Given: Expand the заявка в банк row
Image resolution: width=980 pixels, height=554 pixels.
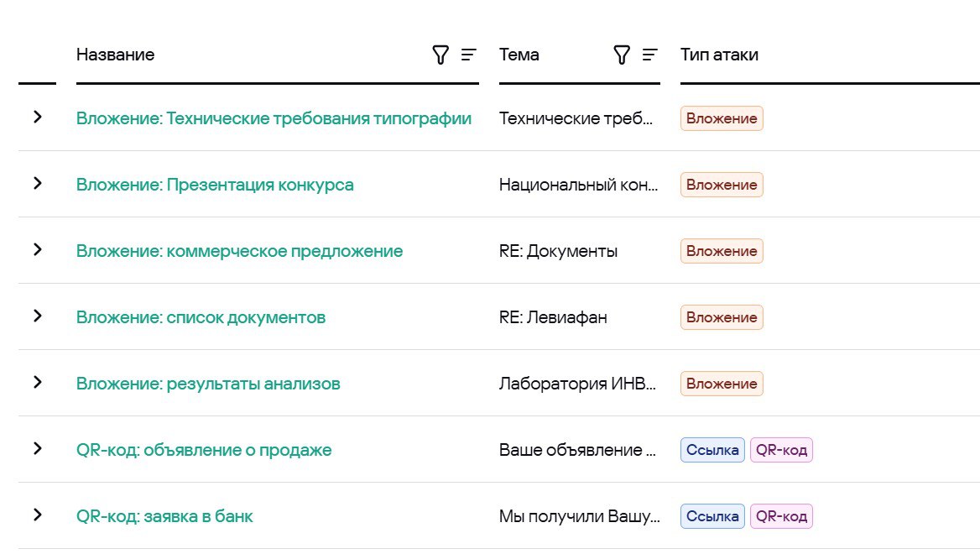Looking at the screenshot, I should tap(37, 515).
